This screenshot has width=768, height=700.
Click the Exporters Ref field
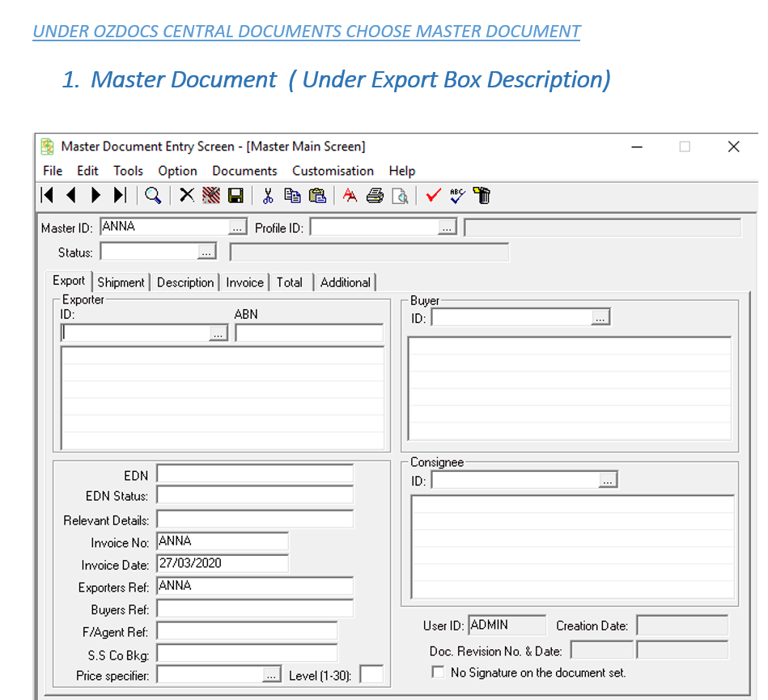point(255,587)
